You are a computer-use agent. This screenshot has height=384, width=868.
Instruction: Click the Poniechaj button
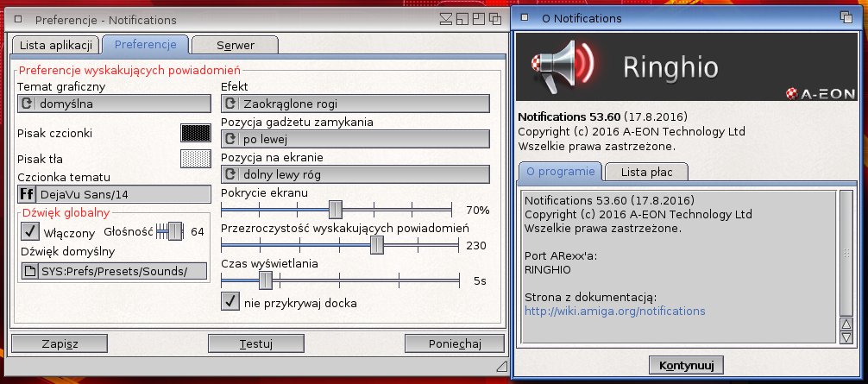[455, 343]
